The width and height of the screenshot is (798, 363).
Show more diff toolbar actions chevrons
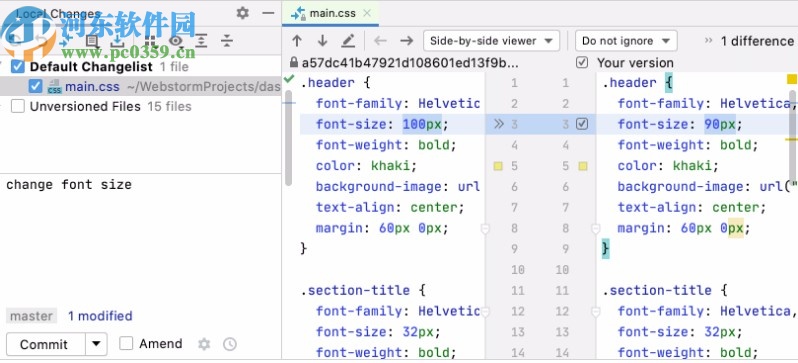tap(708, 41)
